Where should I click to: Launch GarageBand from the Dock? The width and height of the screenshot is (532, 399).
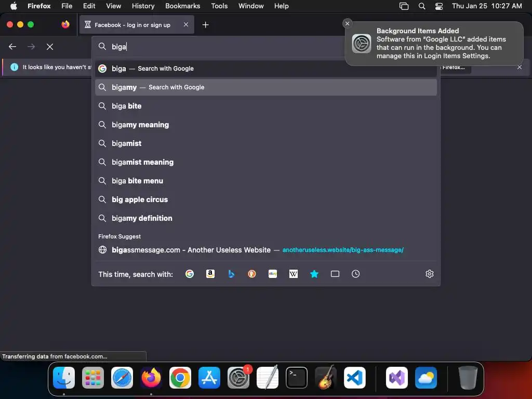(326, 378)
